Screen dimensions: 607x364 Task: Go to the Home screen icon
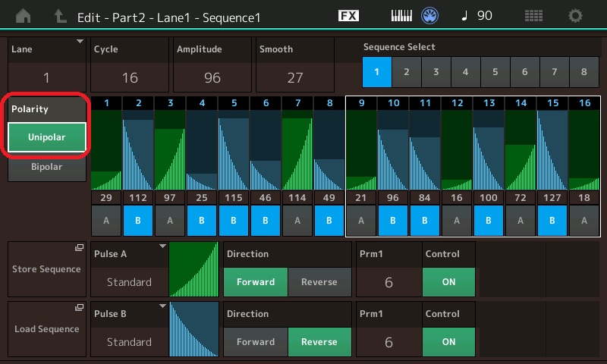(x=24, y=15)
